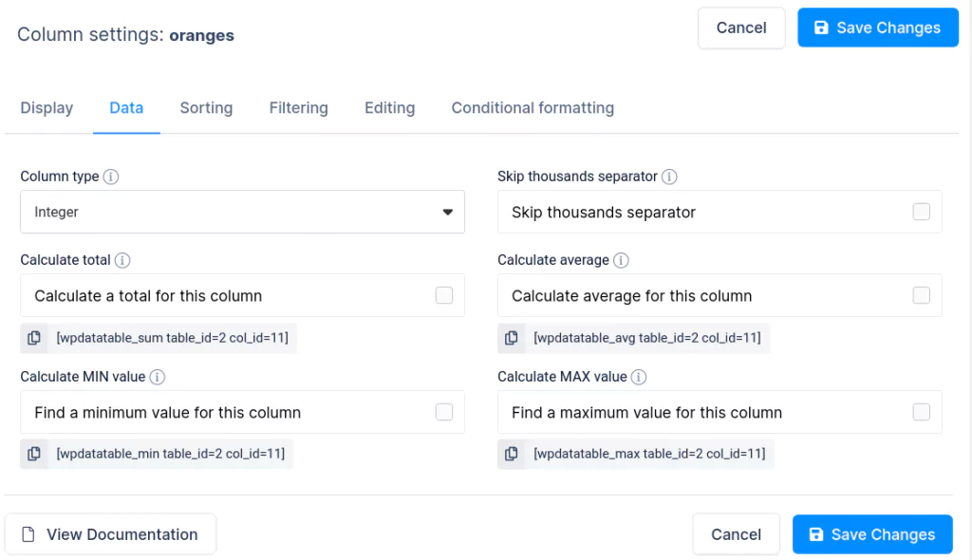
Task: Copy the wpdatatable_min shortcode
Action: [x=34, y=454]
